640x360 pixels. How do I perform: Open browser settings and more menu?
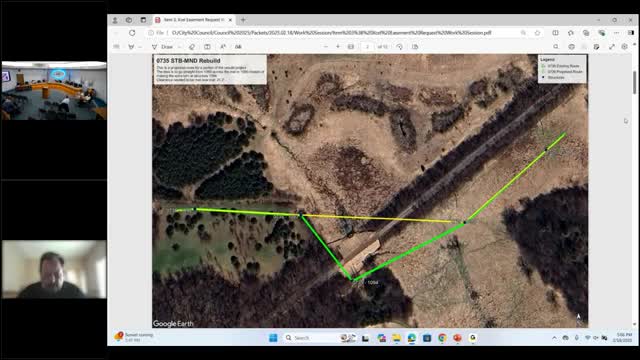617,33
